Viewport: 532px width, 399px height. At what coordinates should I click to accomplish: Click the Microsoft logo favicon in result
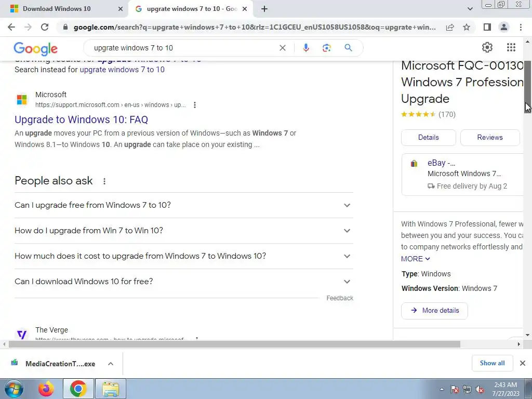(x=22, y=99)
